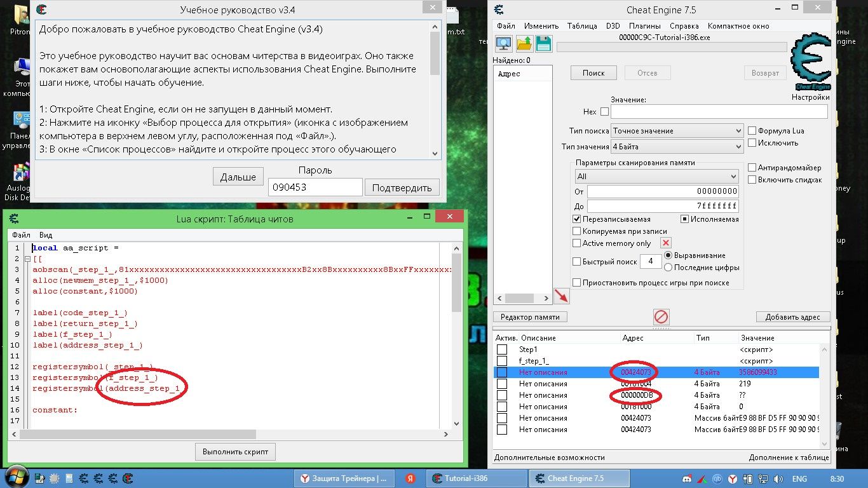Open the Вид menu in Lua window
The image size is (868, 488).
[x=46, y=235]
